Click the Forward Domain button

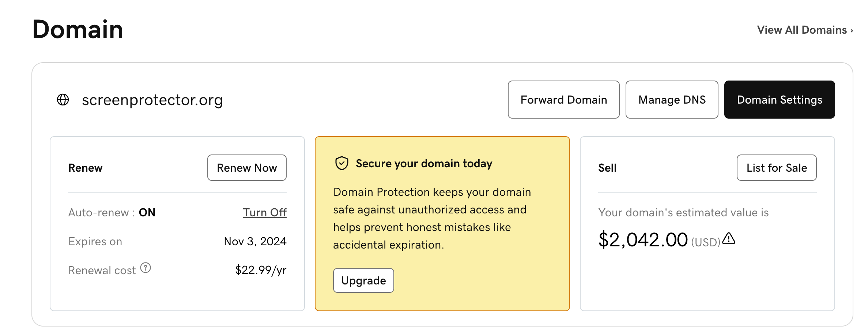pyautogui.click(x=563, y=100)
